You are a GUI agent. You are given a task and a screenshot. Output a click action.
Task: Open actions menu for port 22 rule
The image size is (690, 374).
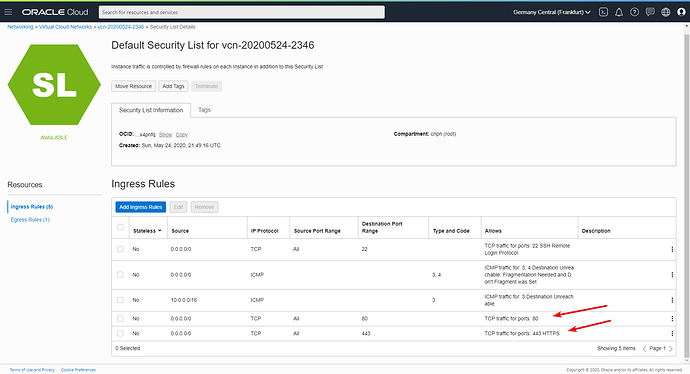coord(672,249)
